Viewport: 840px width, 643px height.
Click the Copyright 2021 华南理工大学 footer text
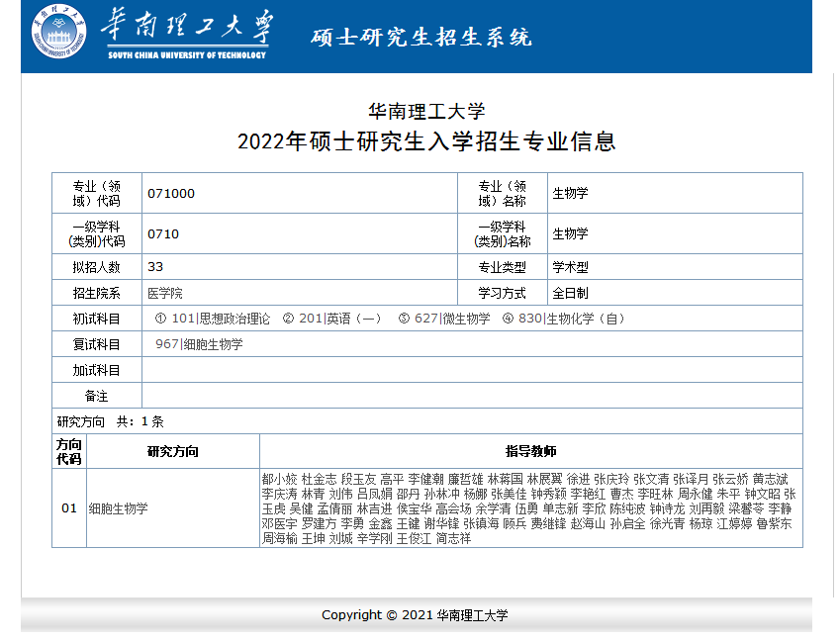click(x=415, y=615)
